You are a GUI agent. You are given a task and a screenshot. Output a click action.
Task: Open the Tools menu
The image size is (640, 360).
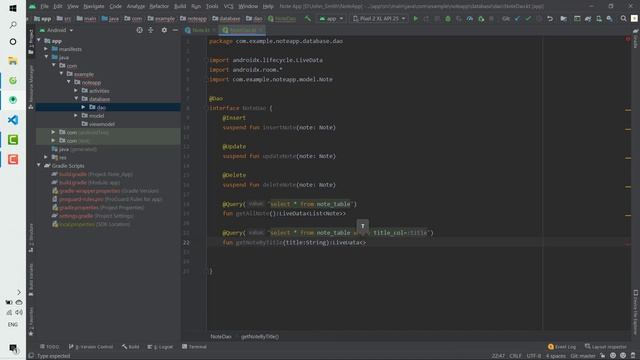pyautogui.click(x=212, y=7)
